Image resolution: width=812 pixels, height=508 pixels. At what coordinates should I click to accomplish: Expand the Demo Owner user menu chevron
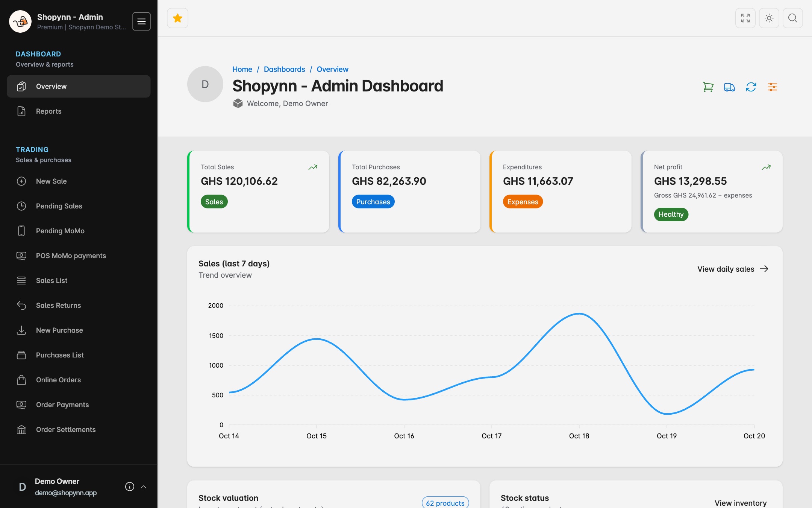(144, 487)
